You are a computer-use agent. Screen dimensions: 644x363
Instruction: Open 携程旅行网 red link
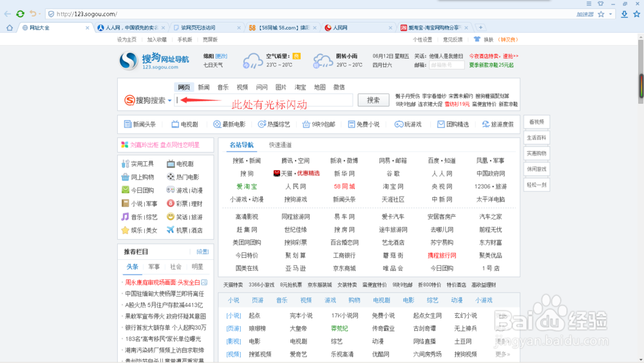(442, 255)
